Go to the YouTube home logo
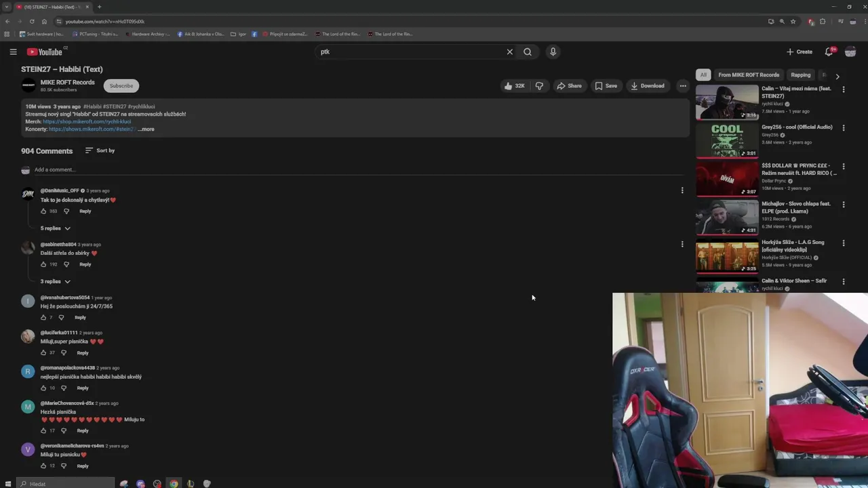The height and width of the screenshot is (488, 868). pos(45,52)
